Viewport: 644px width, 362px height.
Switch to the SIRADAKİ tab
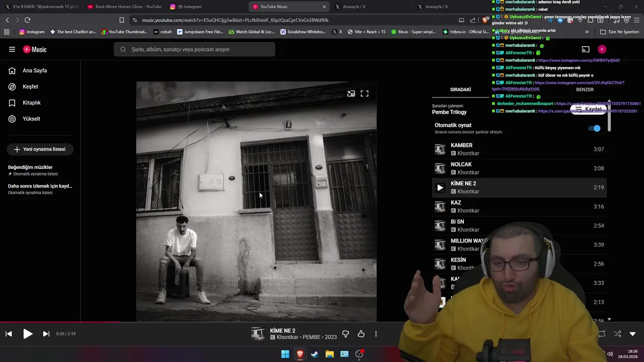[x=460, y=89]
